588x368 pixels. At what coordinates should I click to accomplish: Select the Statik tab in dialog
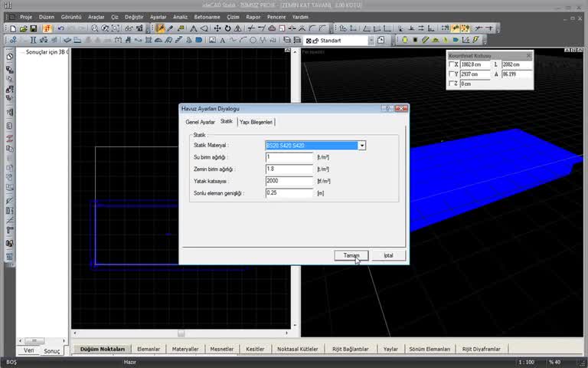pos(227,121)
